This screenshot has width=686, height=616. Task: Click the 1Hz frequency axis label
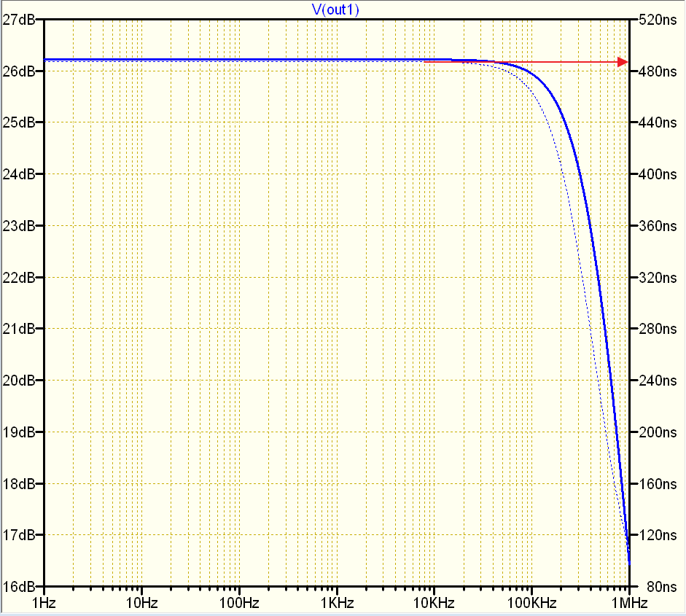coord(44,603)
